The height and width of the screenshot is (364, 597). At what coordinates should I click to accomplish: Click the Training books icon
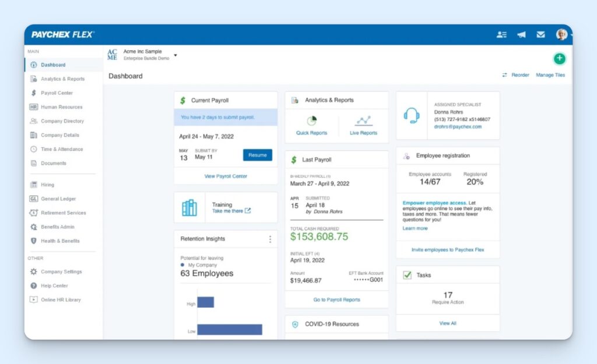coord(189,208)
